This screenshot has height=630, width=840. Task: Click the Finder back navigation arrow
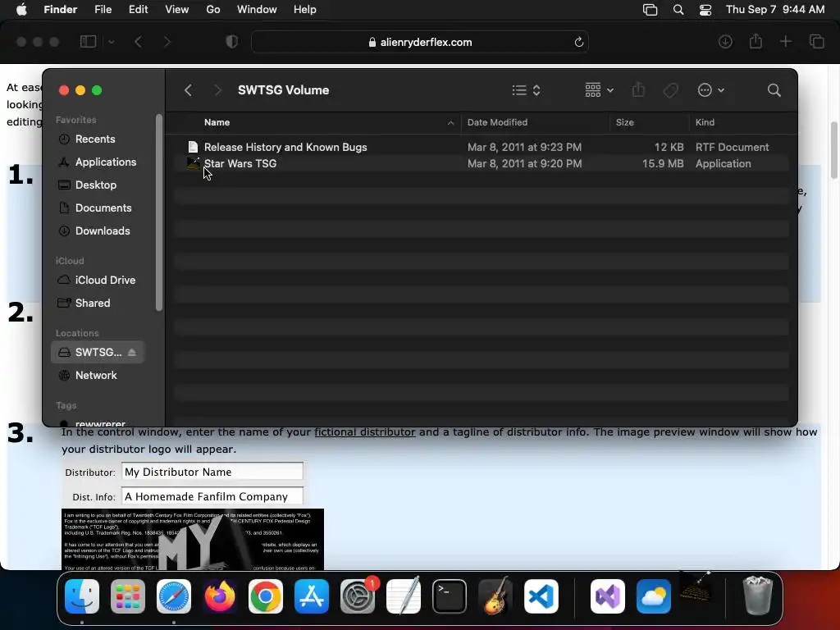[x=188, y=90]
